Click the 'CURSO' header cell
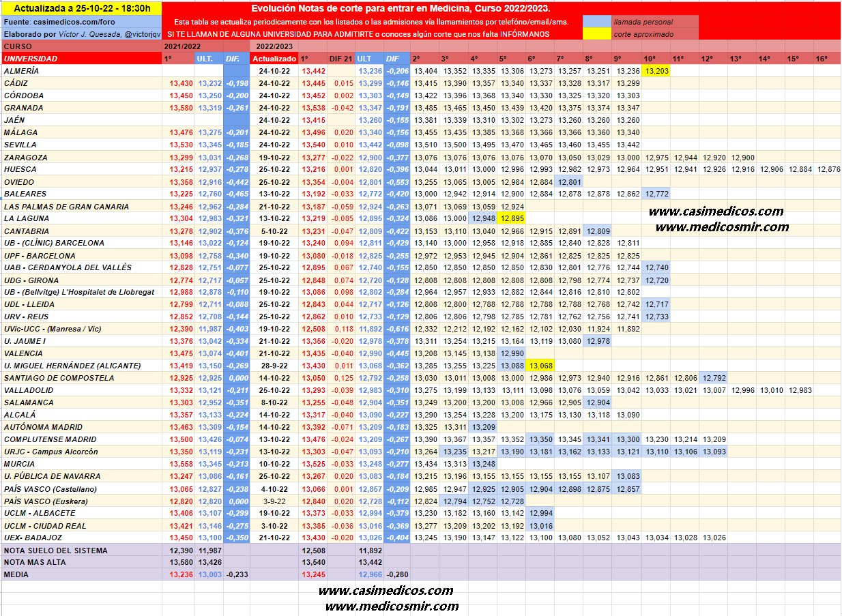Image resolution: width=842 pixels, height=616 pixels. (81, 46)
